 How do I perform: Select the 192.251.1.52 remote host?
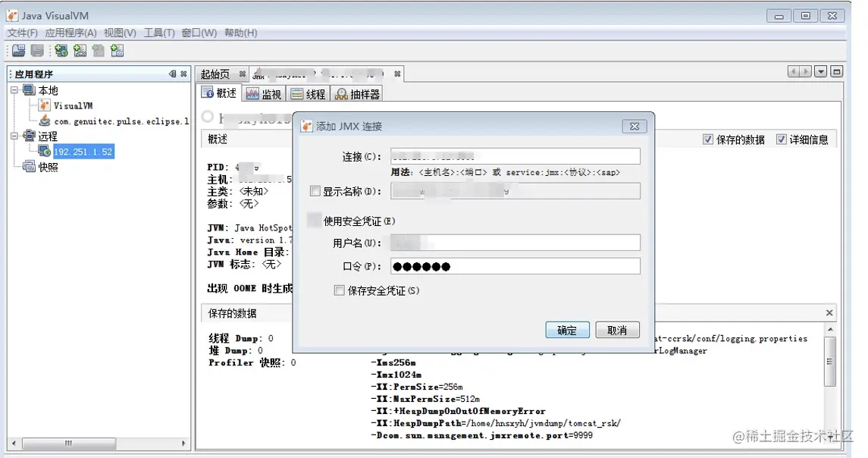(83, 151)
